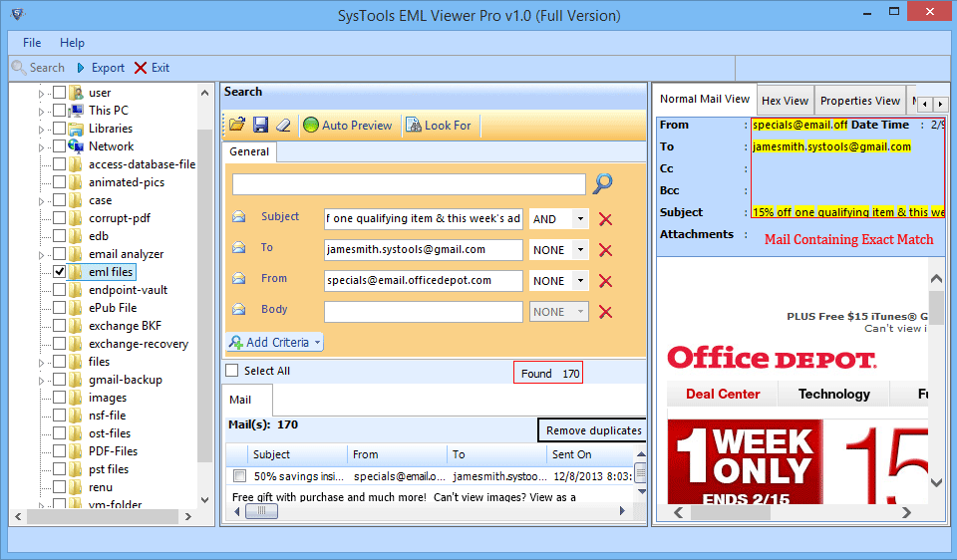The height and width of the screenshot is (560, 957).
Task: Click envelope icon beside Body criteria
Action: click(x=239, y=309)
